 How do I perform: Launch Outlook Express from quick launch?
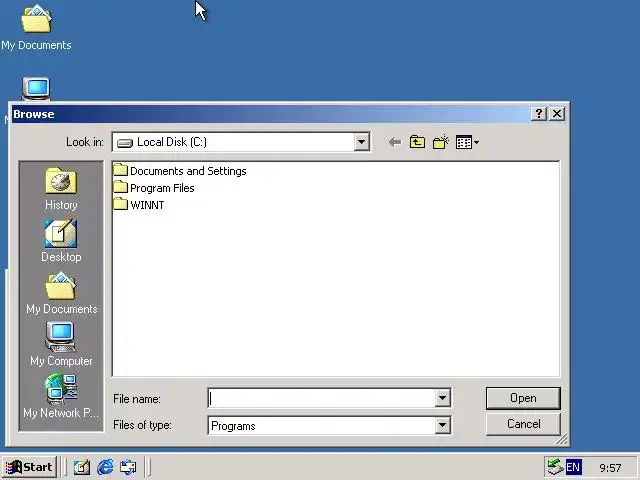coord(128,467)
